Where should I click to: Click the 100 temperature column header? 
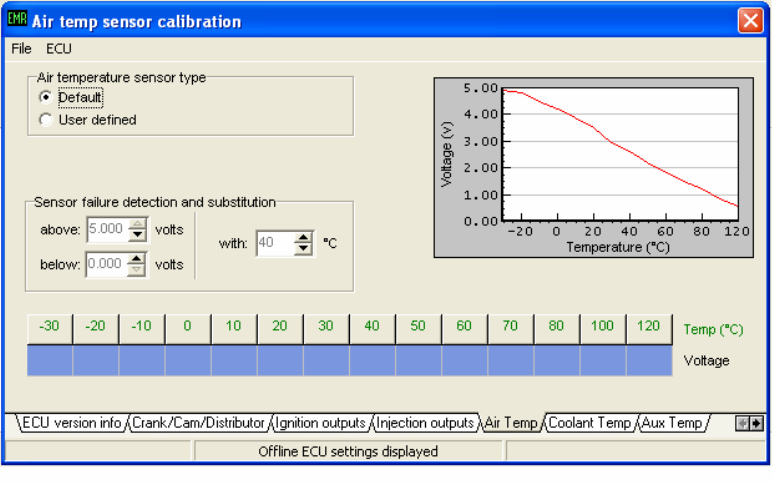[603, 328]
